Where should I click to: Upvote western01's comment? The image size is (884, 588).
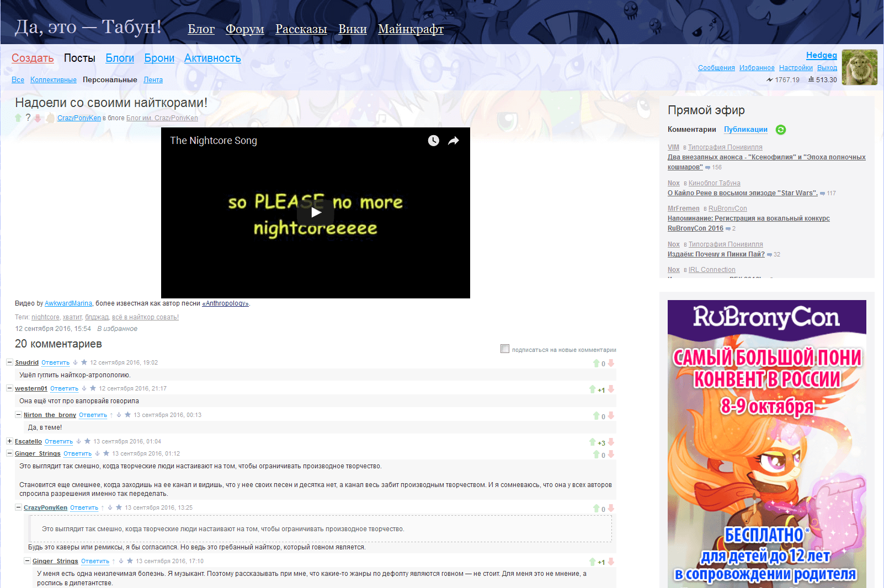coord(593,389)
